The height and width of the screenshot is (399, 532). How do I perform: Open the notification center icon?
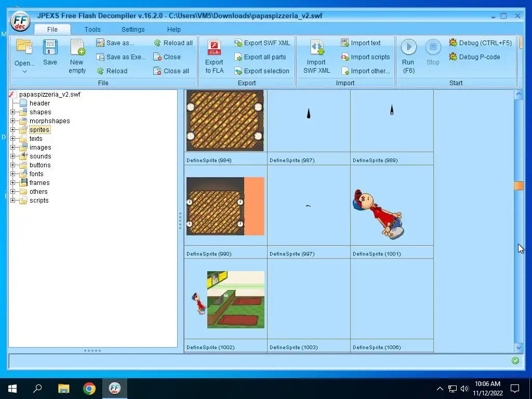click(515, 389)
